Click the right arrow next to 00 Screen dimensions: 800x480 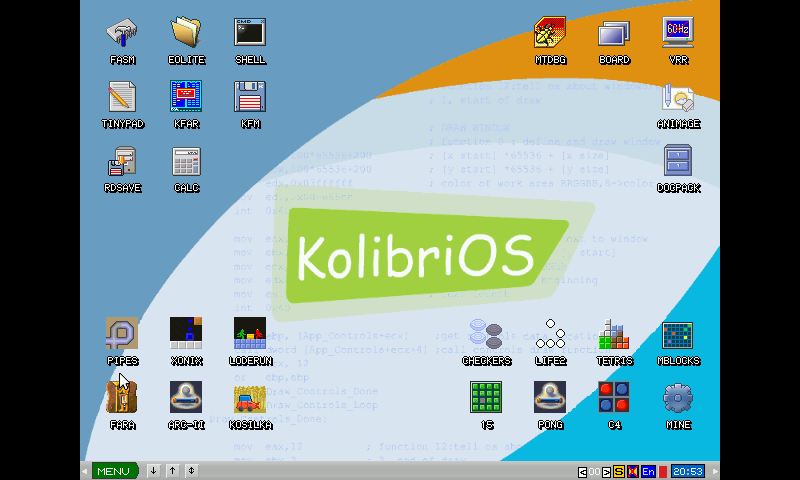point(606,471)
